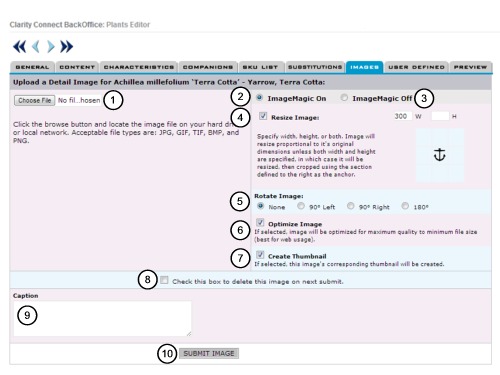The width and height of the screenshot is (500, 375).
Task: Select ImageMagic Off radio button
Action: click(344, 98)
